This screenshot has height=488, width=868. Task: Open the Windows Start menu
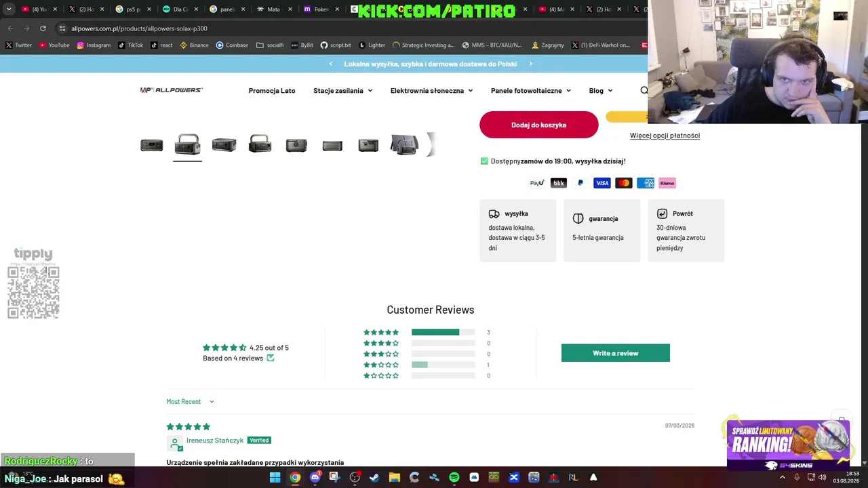275,477
